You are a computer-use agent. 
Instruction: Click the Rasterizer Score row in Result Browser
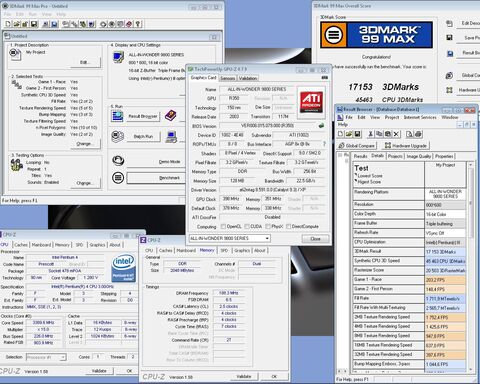click(x=409, y=270)
